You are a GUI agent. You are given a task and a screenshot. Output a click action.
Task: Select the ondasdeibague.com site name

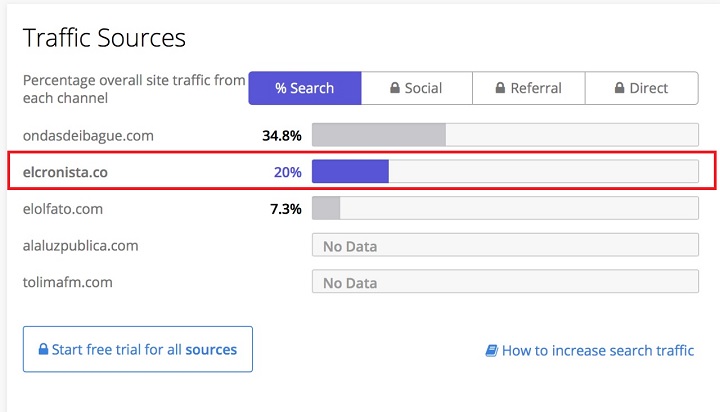pos(88,135)
